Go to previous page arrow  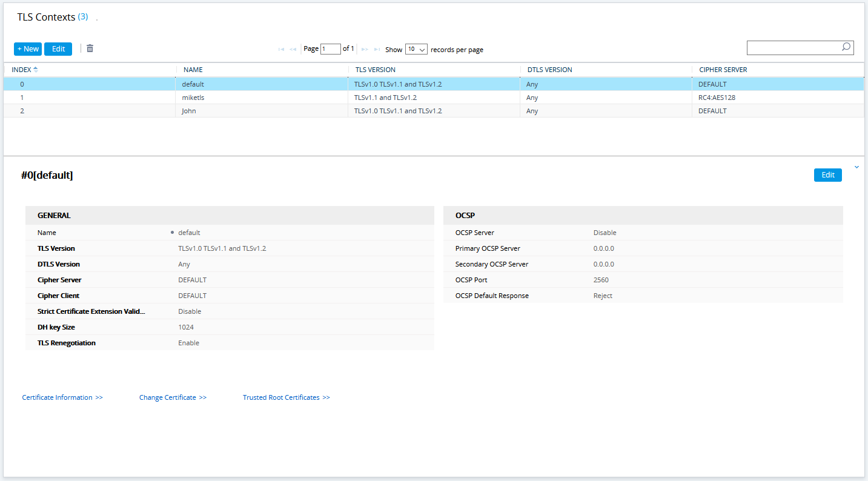(293, 49)
